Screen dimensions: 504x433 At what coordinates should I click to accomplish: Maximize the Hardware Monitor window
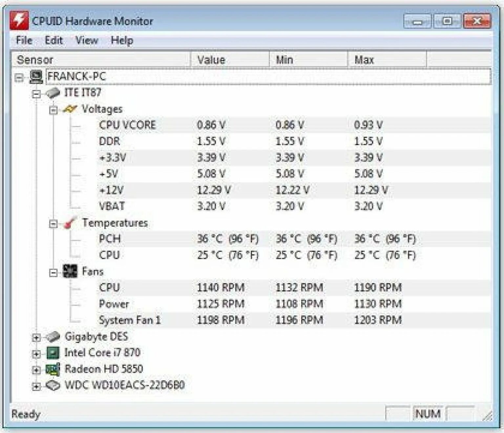click(447, 21)
